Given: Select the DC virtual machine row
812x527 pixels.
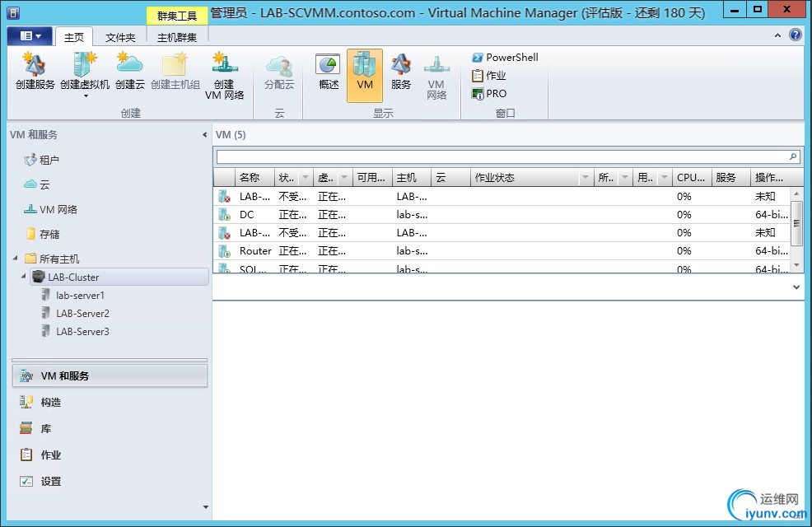Looking at the screenshot, I should (x=502, y=215).
